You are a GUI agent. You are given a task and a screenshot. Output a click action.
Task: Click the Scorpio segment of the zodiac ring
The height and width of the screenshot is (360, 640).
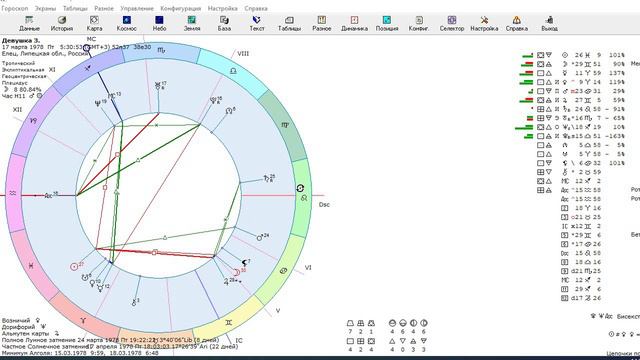[162, 51]
